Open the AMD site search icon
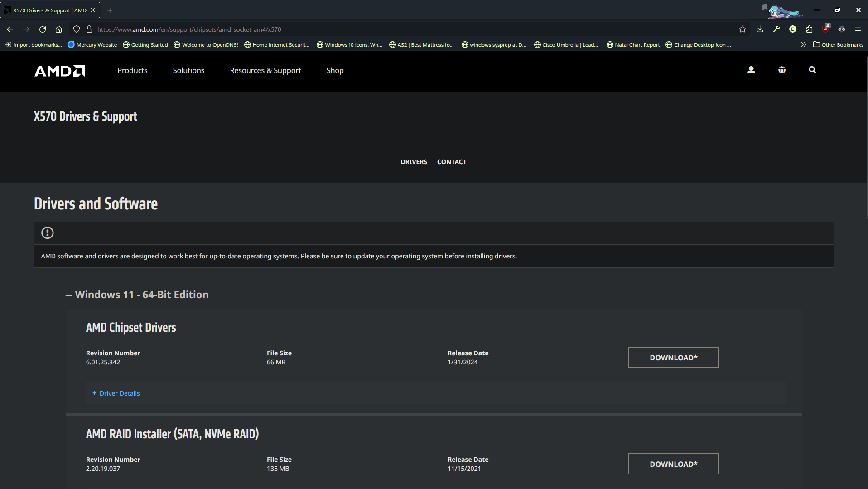The height and width of the screenshot is (489, 868). coord(812,70)
